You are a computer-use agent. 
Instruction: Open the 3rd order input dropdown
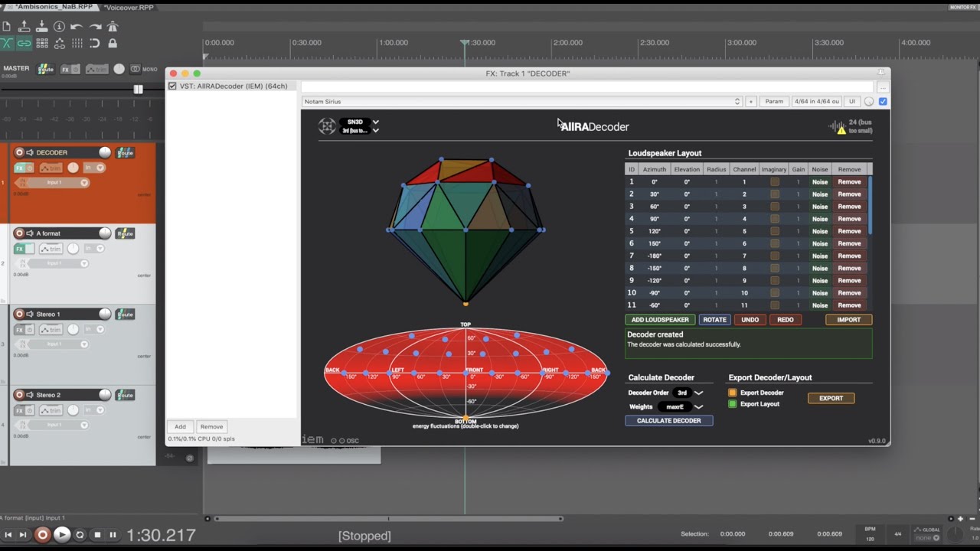coord(359,131)
